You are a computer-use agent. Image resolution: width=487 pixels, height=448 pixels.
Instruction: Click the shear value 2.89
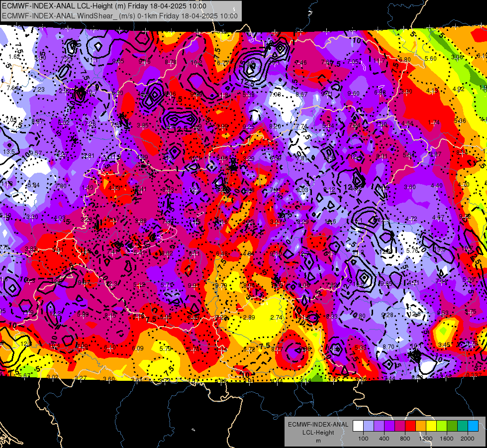249,317
